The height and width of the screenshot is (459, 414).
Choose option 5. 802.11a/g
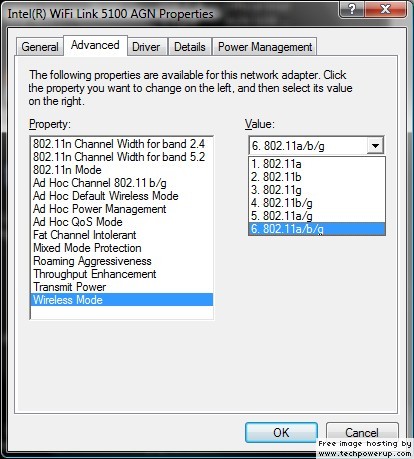(x=317, y=216)
